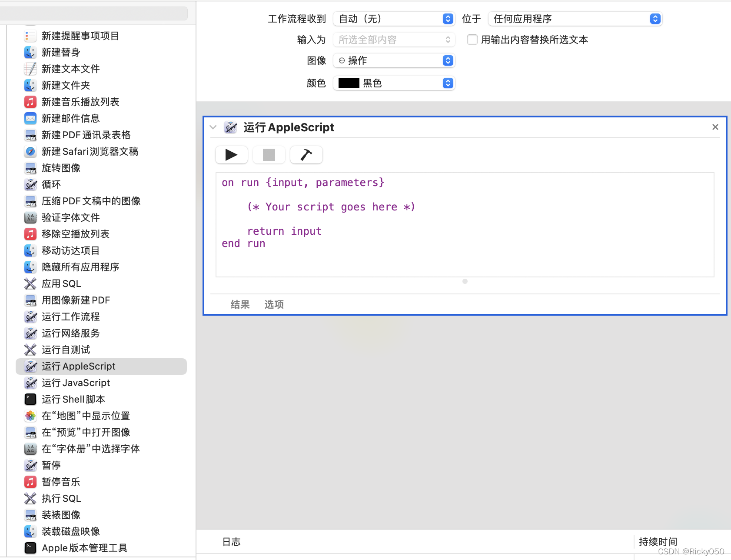Open the 工作流程收到 dropdown showing 自动（无）
The image size is (731, 560).
(394, 19)
